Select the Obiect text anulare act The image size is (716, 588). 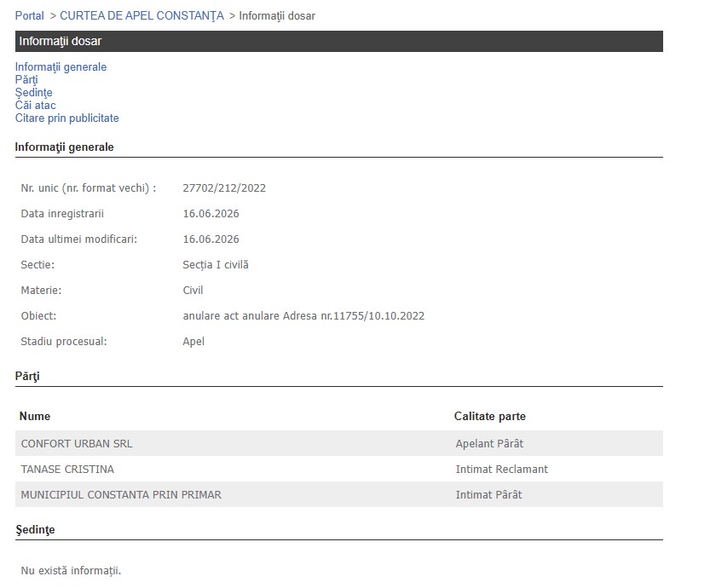click(303, 316)
